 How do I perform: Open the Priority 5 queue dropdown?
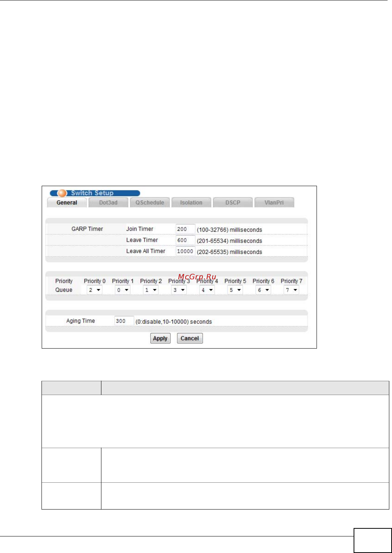pyautogui.click(x=235, y=290)
